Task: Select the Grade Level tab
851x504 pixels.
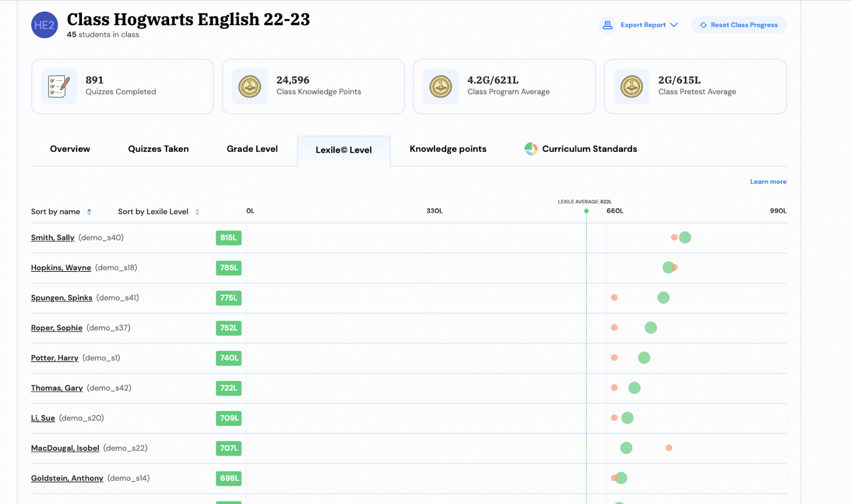Action: click(x=252, y=149)
